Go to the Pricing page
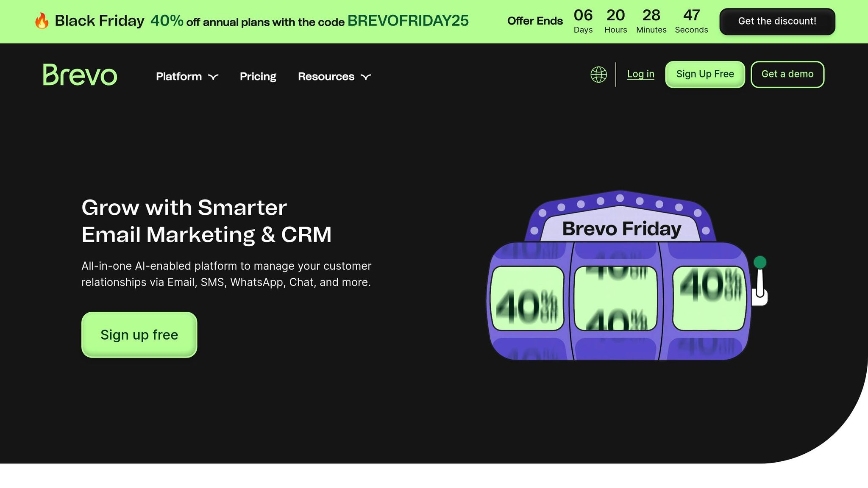868x488 pixels. [x=258, y=76]
